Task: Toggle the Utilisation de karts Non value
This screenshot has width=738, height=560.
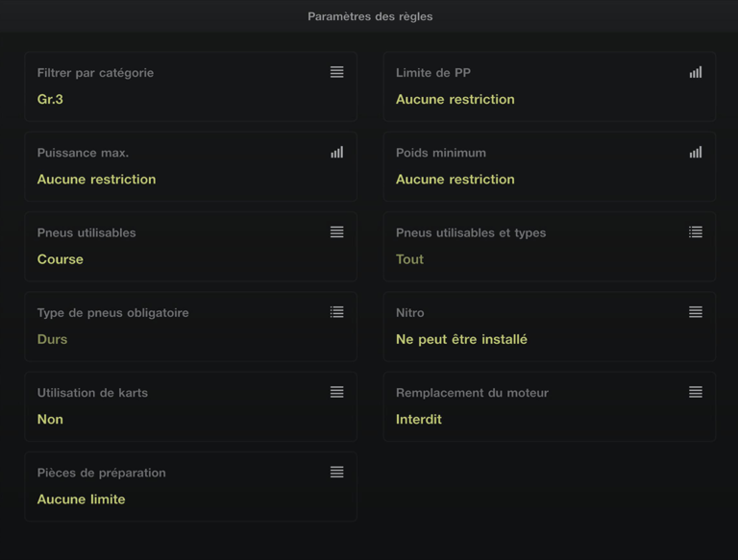Action: (x=50, y=419)
